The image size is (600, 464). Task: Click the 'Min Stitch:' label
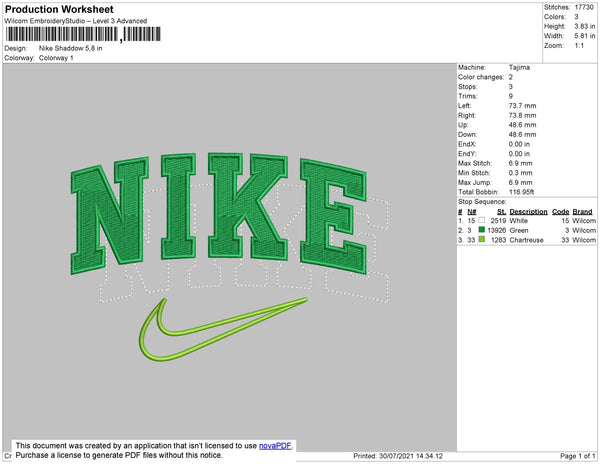(x=474, y=173)
